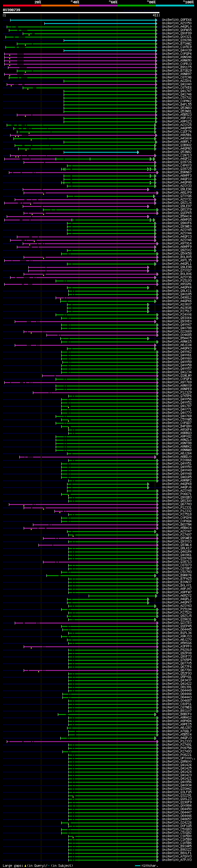Click the green ~80% identity legend bar

pos(137,6)
